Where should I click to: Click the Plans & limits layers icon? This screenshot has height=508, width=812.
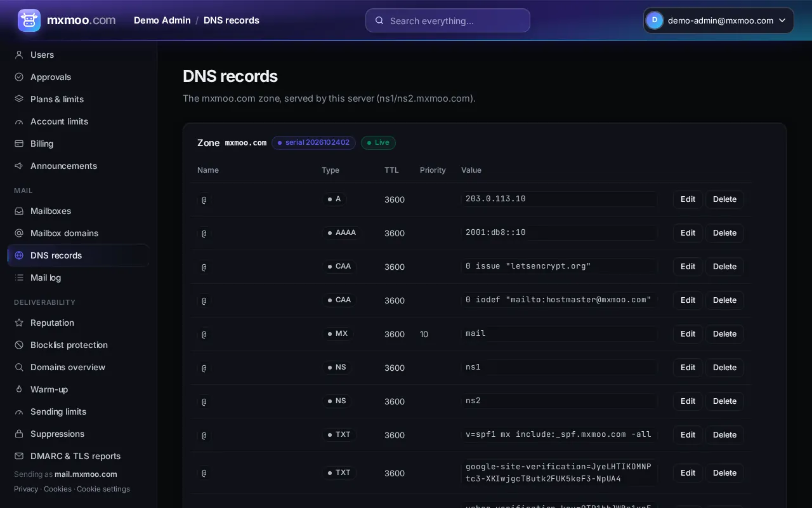(x=19, y=99)
